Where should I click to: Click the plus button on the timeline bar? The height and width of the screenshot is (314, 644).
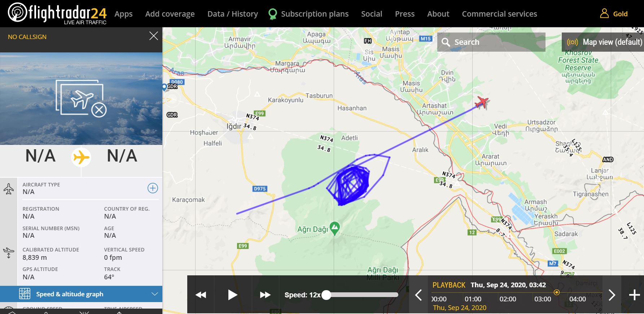tap(634, 295)
